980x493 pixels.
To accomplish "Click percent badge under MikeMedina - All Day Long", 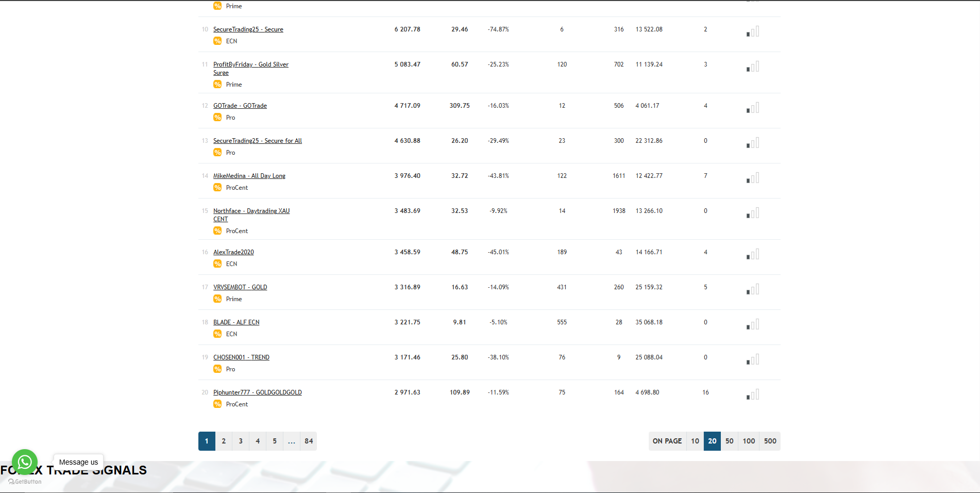I will coord(217,188).
